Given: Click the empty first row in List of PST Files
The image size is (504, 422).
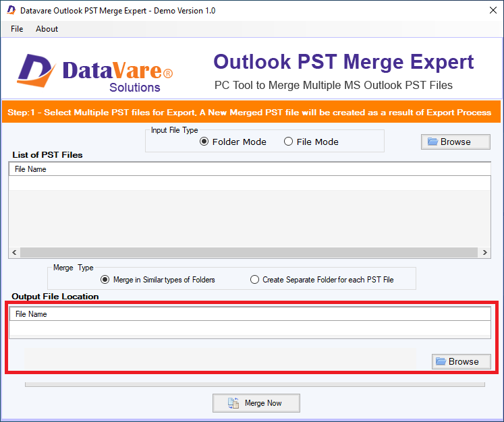Looking at the screenshot, I should pyautogui.click(x=250, y=183).
